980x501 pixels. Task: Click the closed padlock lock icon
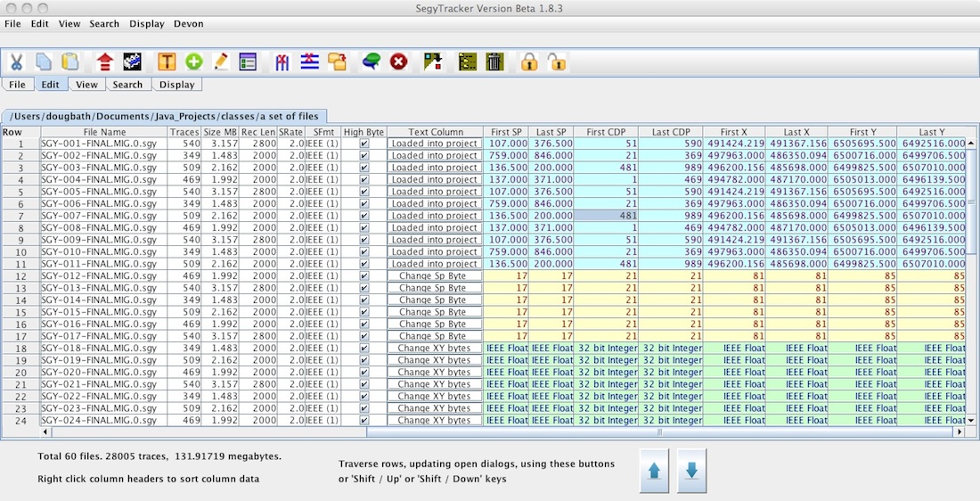point(529,62)
